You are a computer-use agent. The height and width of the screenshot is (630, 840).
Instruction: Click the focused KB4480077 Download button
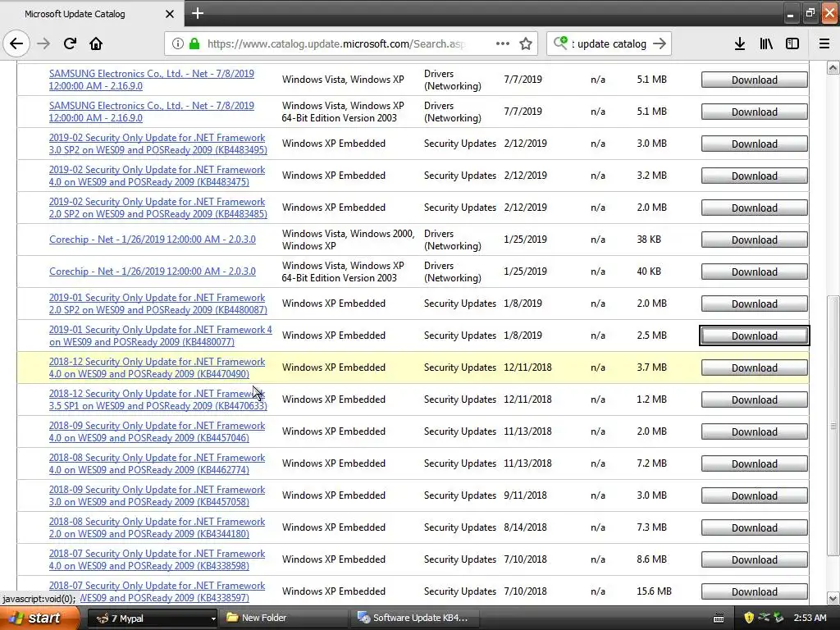pyautogui.click(x=755, y=336)
